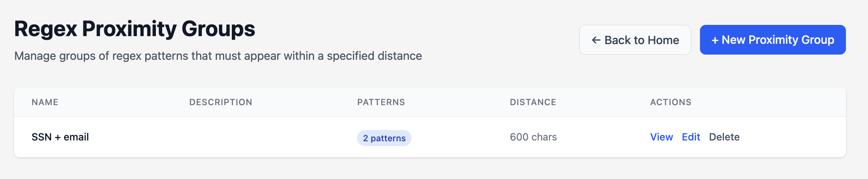Click the plus icon on New Proximity Group
Viewport: 868px width, 179px height.
[715, 40]
